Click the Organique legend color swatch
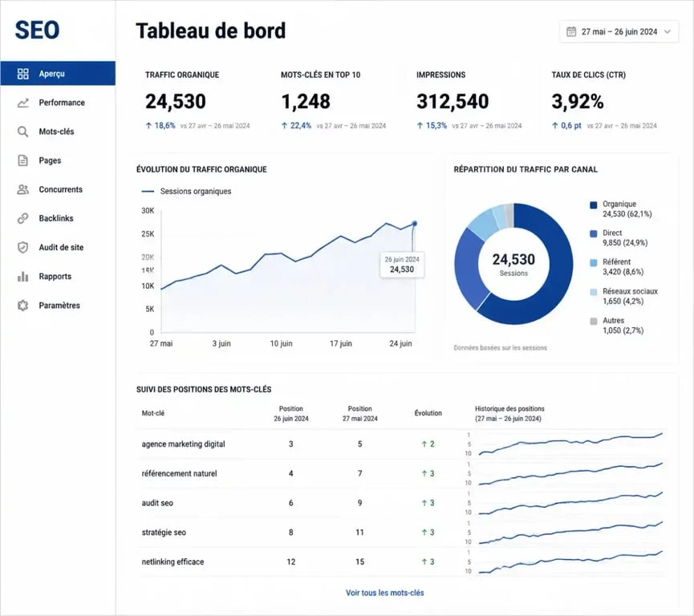This screenshot has height=616, width=694. (x=594, y=205)
